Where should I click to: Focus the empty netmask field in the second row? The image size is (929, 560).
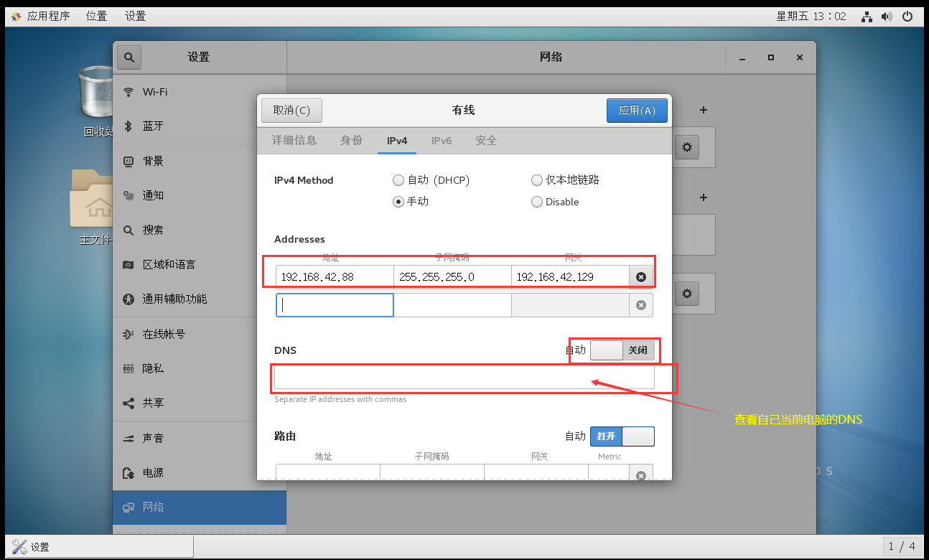452,305
